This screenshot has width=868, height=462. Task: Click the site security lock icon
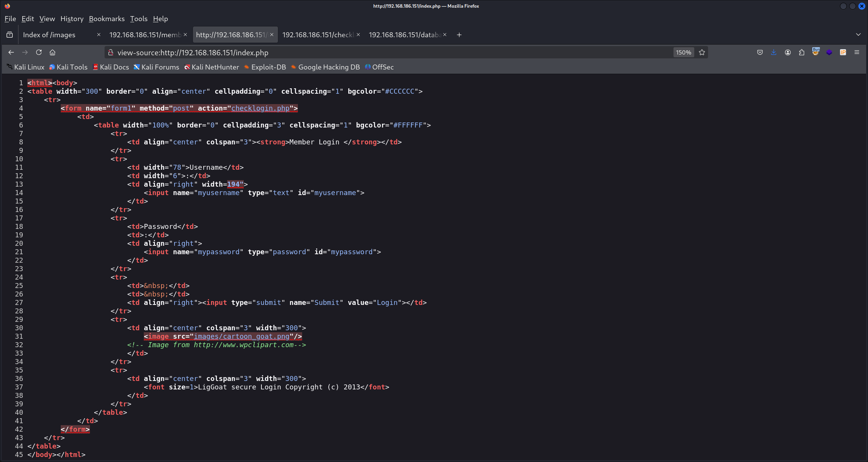111,52
